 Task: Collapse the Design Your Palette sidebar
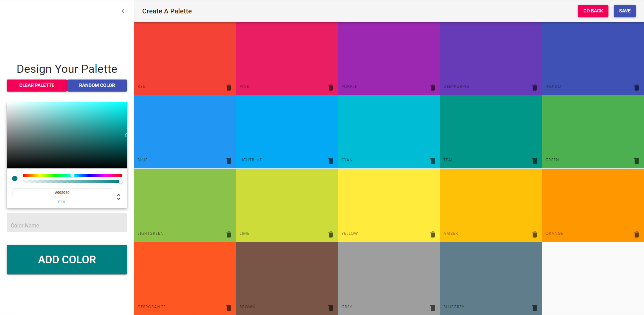(x=123, y=11)
